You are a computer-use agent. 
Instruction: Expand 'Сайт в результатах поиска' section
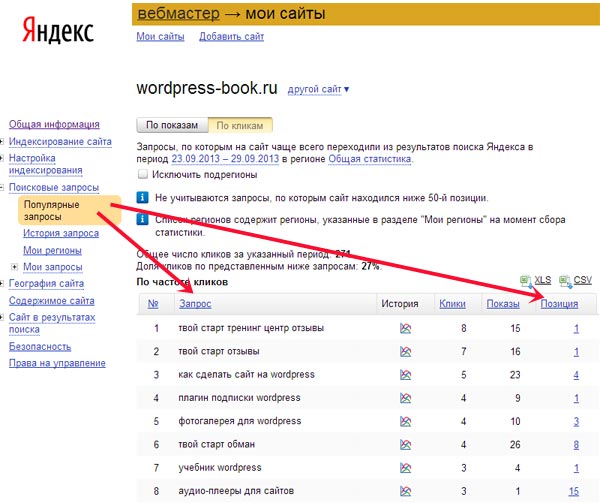pos(2,317)
